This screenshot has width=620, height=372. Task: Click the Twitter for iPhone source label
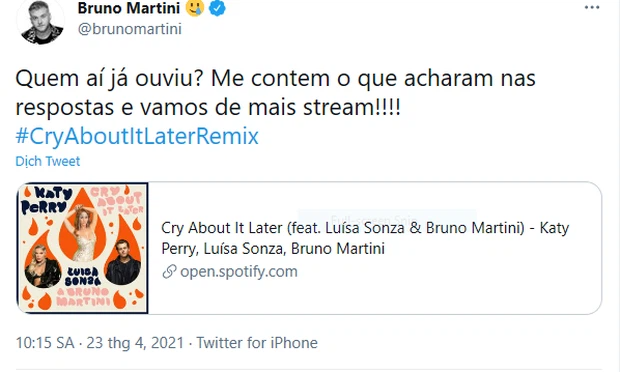pyautogui.click(x=257, y=343)
